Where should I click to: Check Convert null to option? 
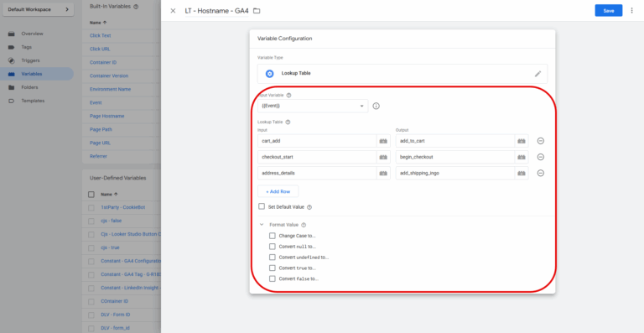[x=272, y=247]
